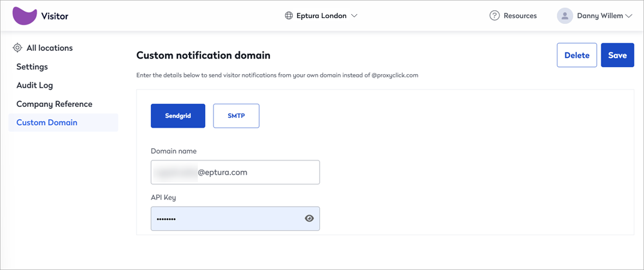
Task: Click the Resources question mark icon
Action: pos(494,16)
